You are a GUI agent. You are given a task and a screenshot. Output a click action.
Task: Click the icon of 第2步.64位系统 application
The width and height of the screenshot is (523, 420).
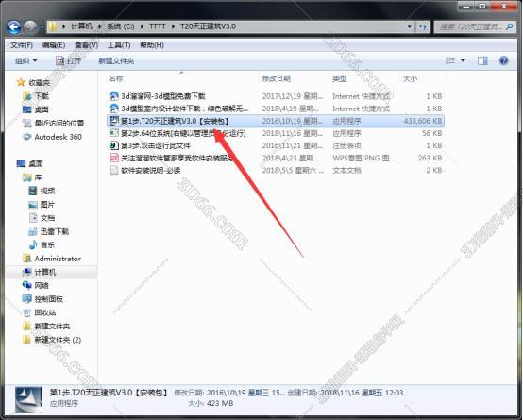tap(114, 133)
